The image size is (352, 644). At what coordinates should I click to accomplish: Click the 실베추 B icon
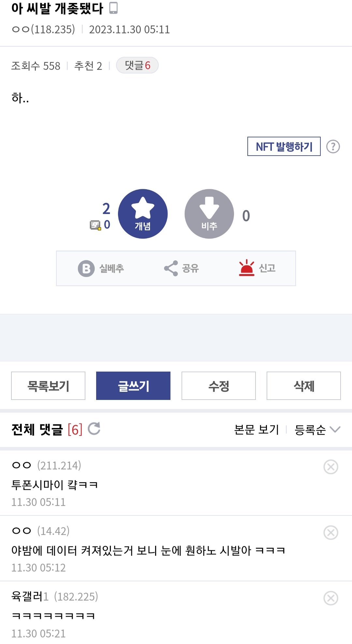tap(86, 268)
